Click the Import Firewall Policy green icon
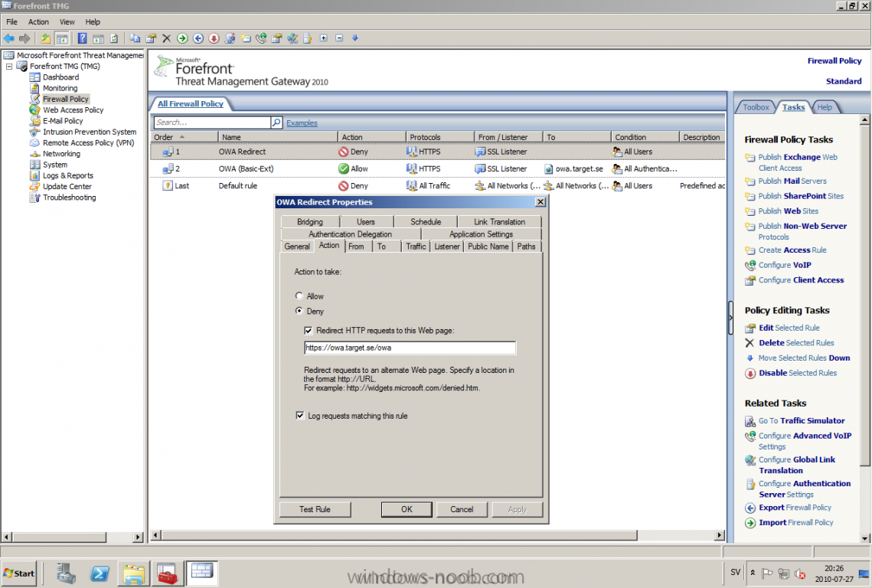The image size is (872, 588). pos(750,523)
